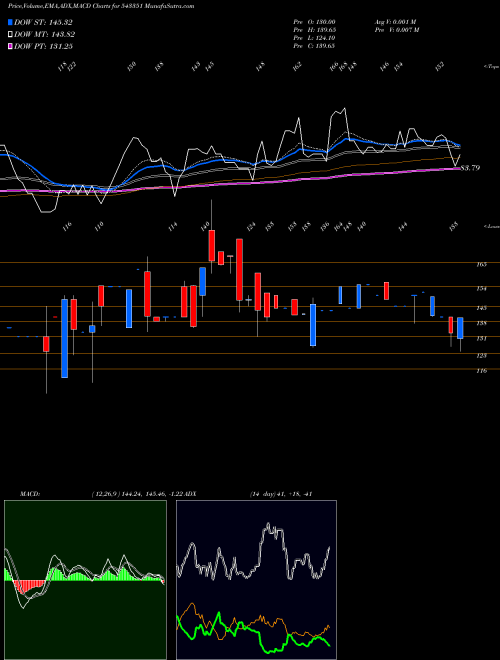Click the '<Tops' row label

point(492,67)
